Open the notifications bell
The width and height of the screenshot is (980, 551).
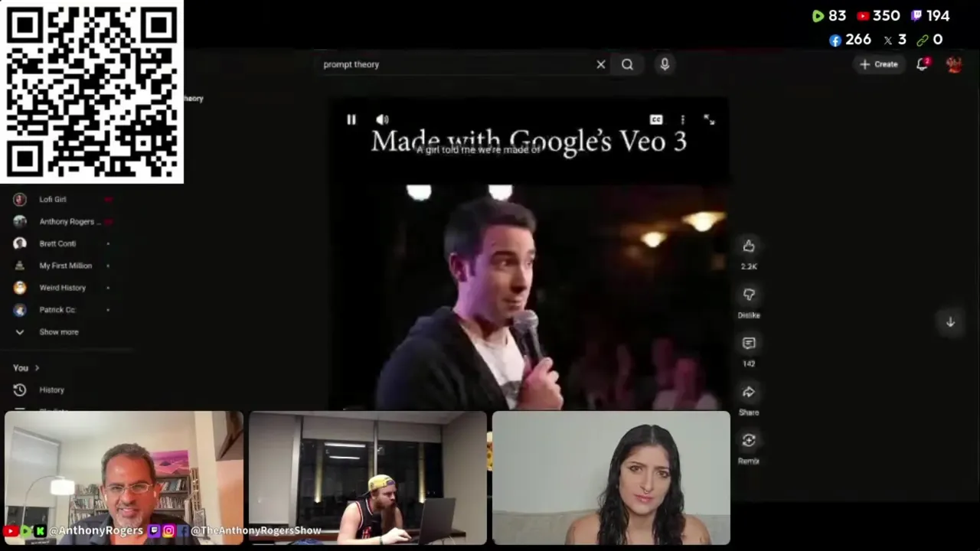922,64
